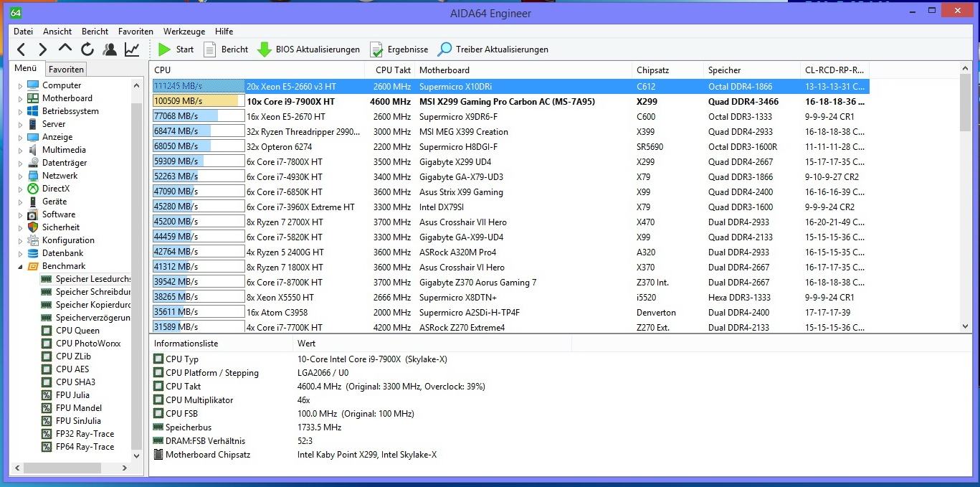
Task: Click the results list scroll-down arrow
Action: click(965, 326)
